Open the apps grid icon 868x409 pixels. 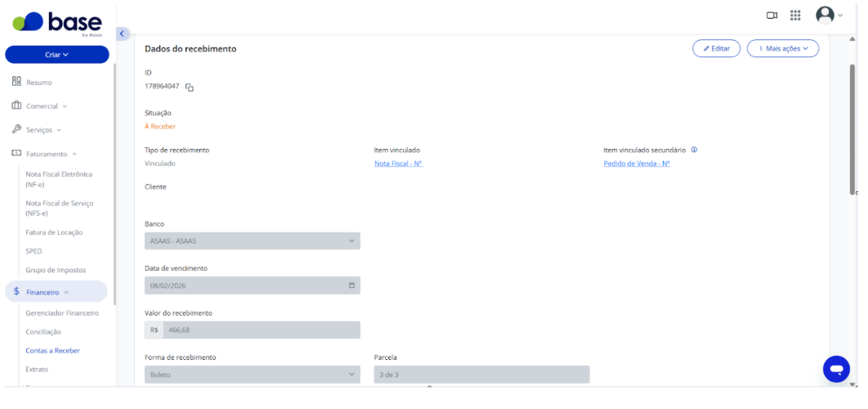pyautogui.click(x=795, y=16)
